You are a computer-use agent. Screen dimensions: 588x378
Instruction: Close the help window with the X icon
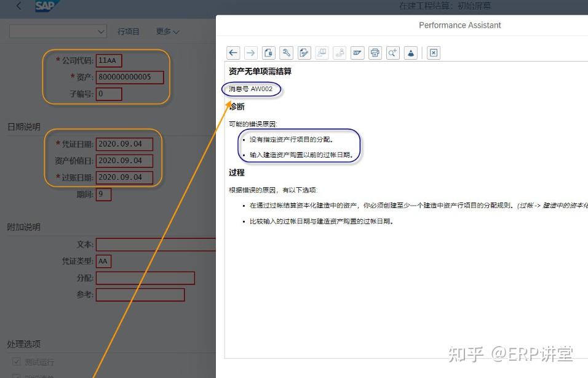coord(433,53)
